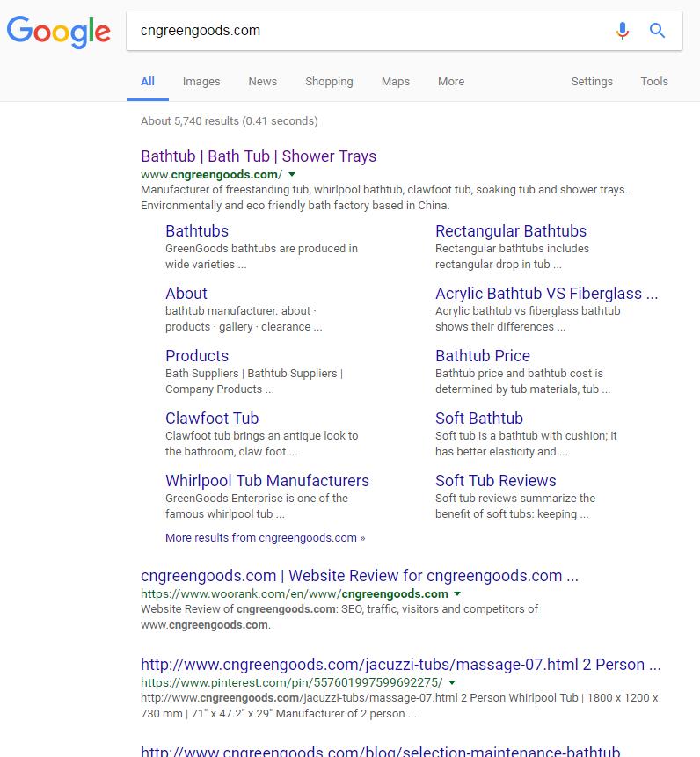Activate voice search microphone icon
Image resolution: width=700 pixels, height=757 pixels.
[623, 31]
